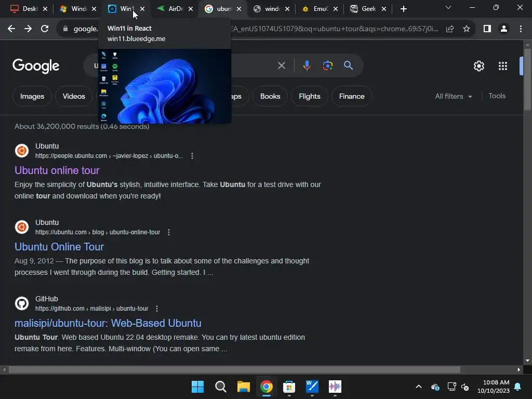The height and width of the screenshot is (399, 532).
Task: Open the clock and date flyout
Action: pyautogui.click(x=494, y=387)
